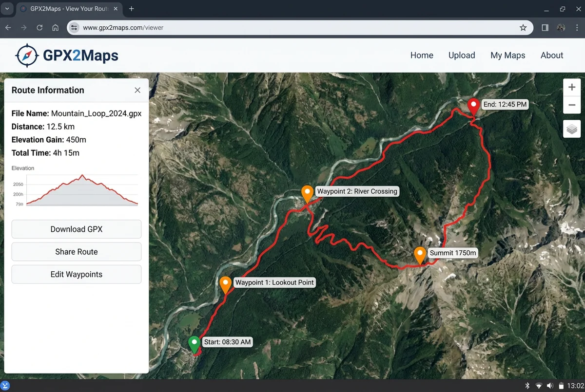This screenshot has height=392, width=585.
Task: Click the Share Route button
Action: [x=76, y=252]
